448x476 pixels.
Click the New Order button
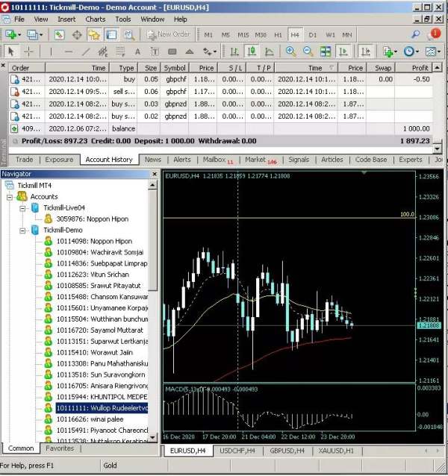169,34
